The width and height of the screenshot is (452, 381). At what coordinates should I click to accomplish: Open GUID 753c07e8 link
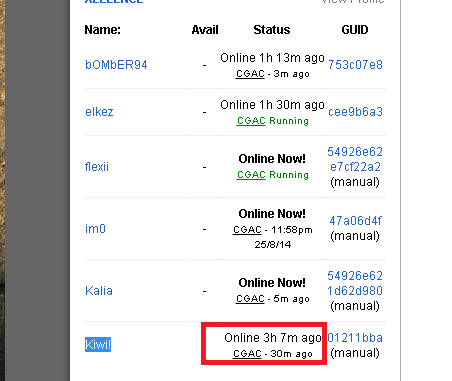(x=355, y=65)
